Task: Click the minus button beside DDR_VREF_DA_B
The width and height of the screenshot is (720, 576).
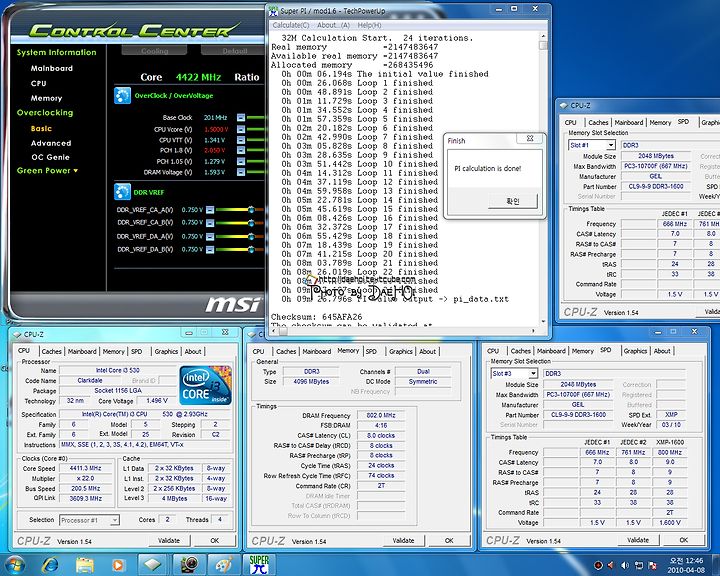Action: click(210, 250)
